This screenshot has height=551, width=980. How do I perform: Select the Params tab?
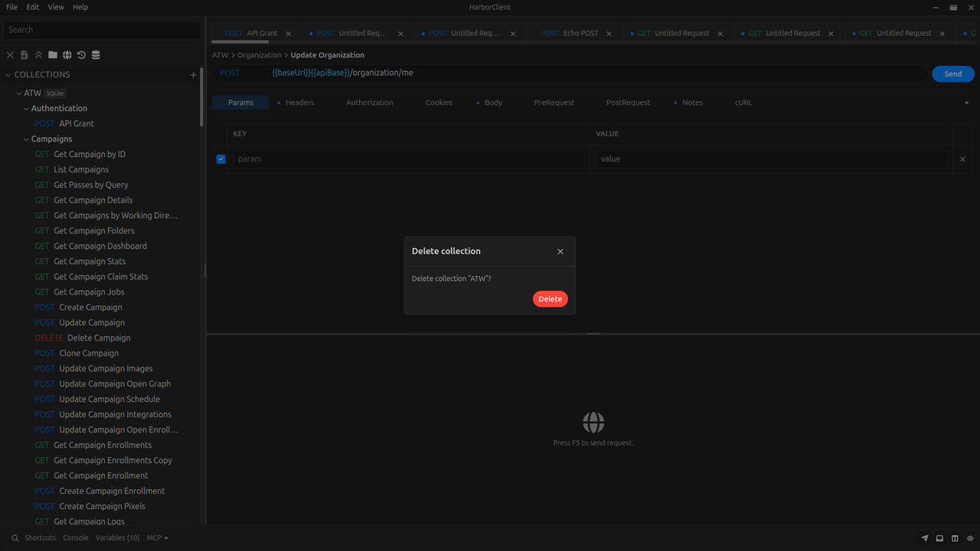(x=240, y=103)
